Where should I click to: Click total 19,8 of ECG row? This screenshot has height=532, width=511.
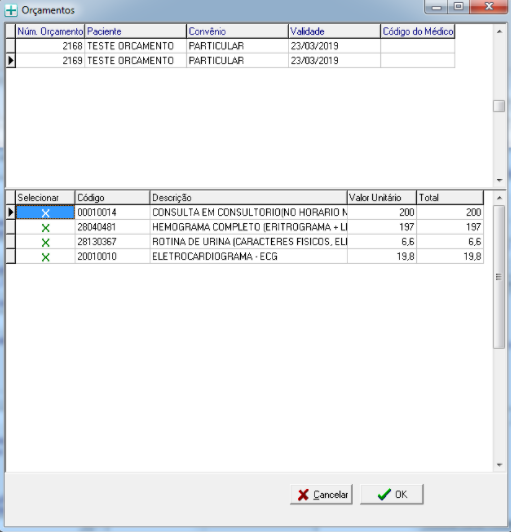(x=450, y=256)
